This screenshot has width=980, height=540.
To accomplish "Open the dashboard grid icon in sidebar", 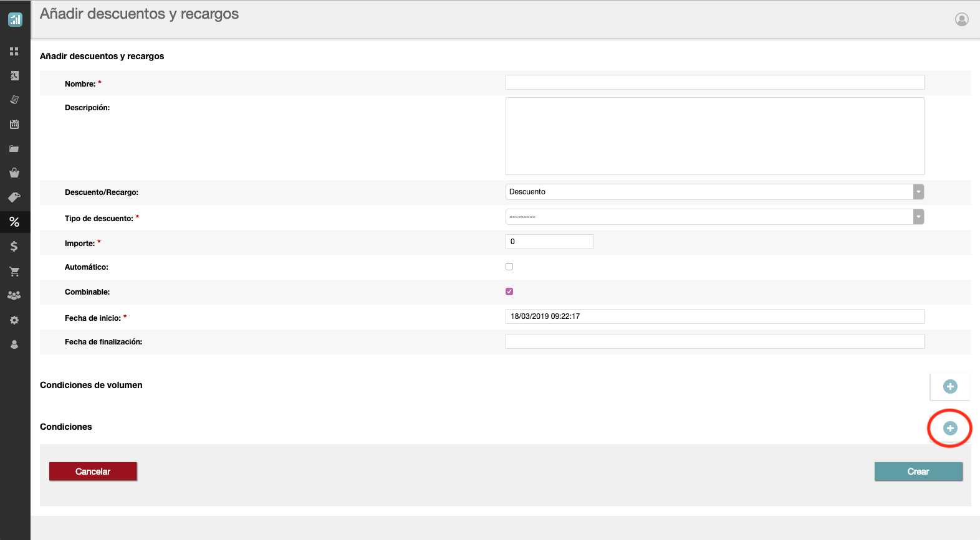I will (14, 51).
